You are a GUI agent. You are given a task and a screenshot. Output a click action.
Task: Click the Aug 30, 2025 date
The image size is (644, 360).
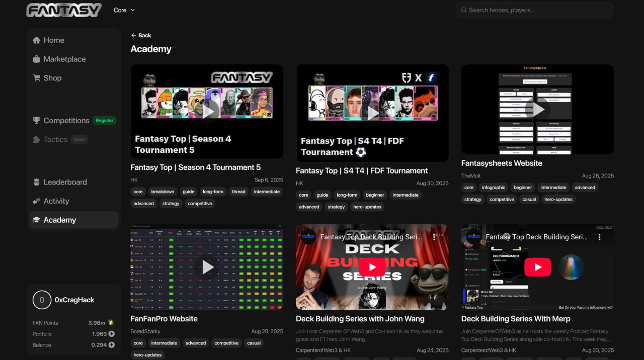tap(432, 184)
